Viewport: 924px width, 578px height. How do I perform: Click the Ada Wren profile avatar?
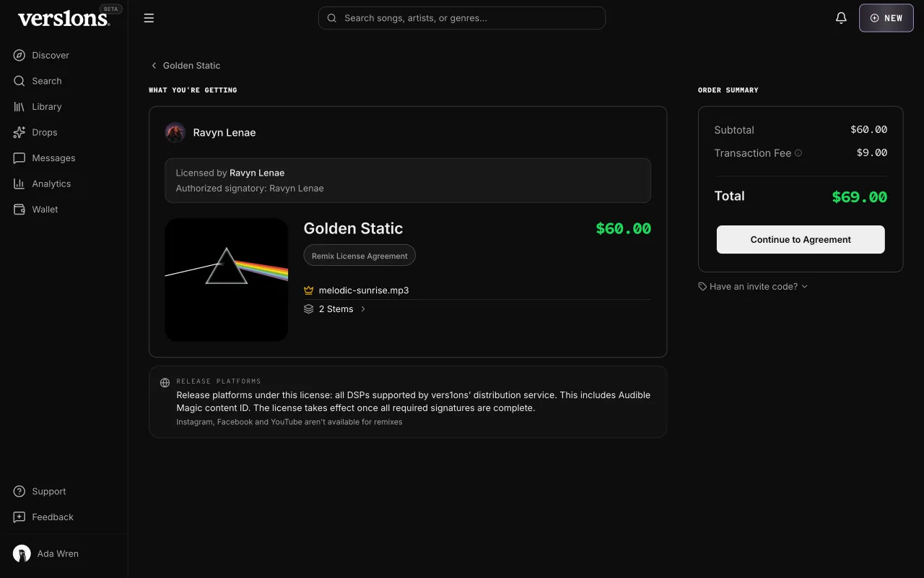(x=22, y=553)
